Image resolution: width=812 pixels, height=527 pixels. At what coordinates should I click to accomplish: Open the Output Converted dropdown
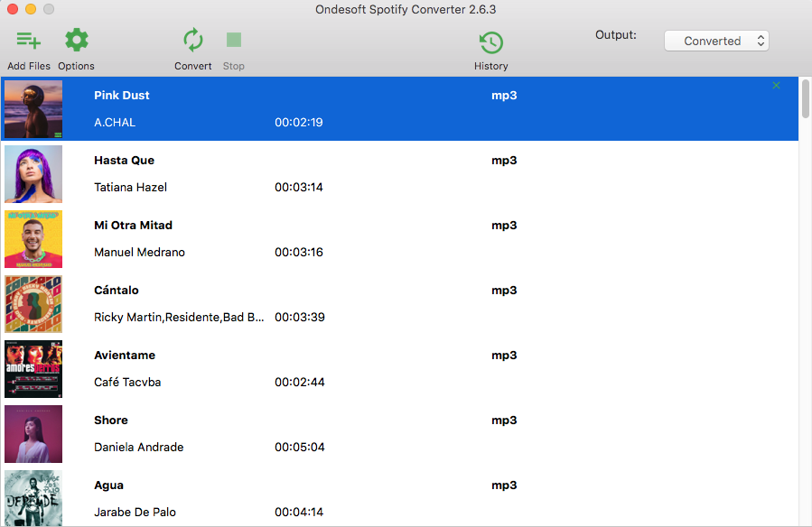click(x=716, y=41)
